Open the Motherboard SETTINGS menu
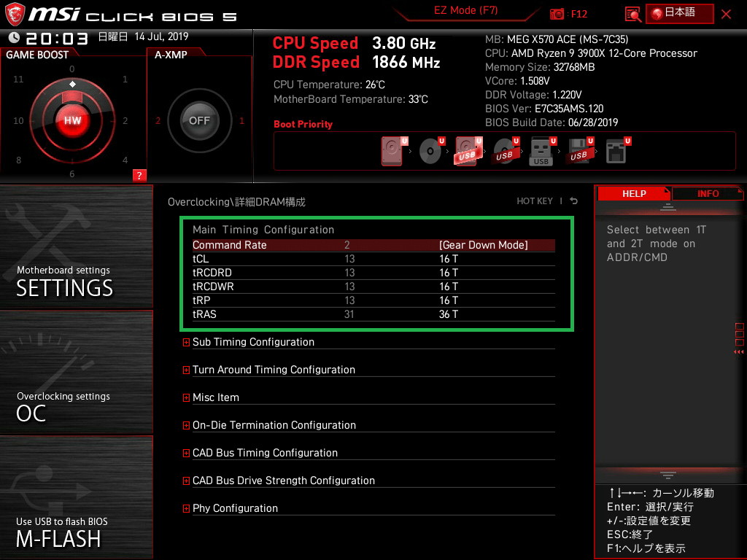 [76, 246]
